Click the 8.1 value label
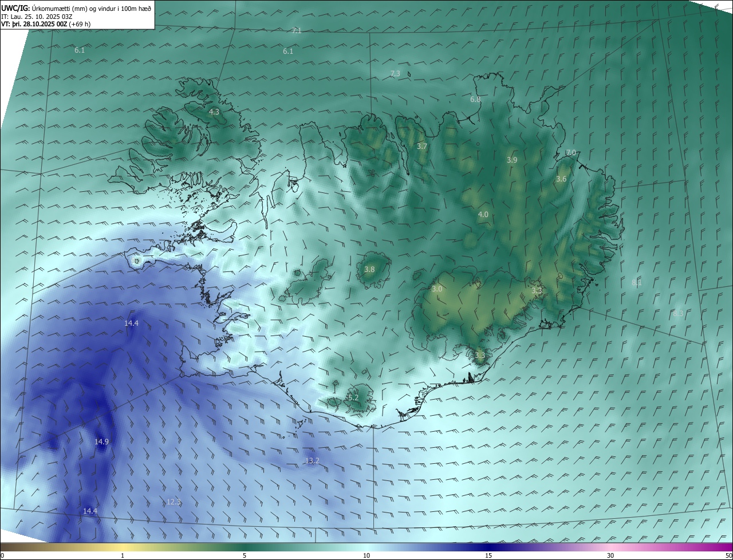The height and width of the screenshot is (560, 733). point(637,283)
